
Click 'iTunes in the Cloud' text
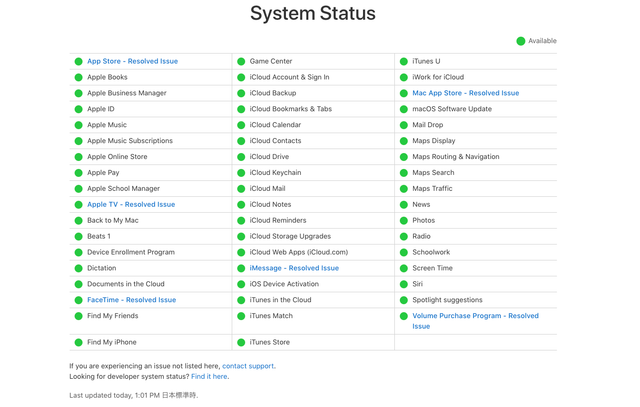click(280, 300)
